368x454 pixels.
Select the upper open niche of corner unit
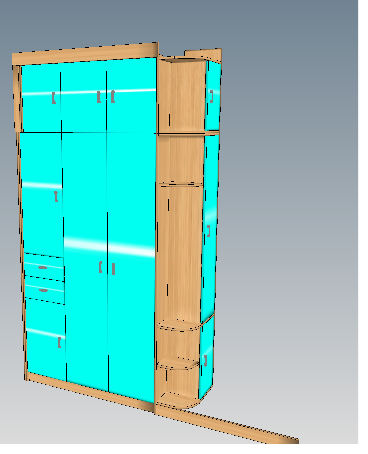coord(182,97)
